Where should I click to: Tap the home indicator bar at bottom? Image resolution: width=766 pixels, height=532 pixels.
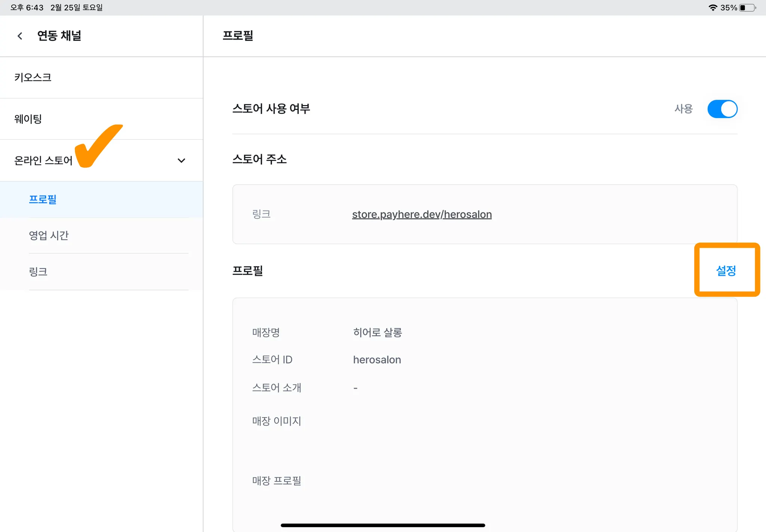tap(383, 525)
